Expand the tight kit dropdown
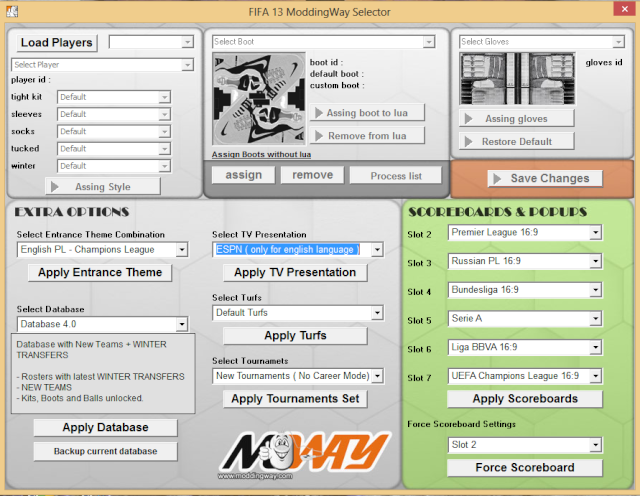The width and height of the screenshot is (640, 496). [114, 97]
